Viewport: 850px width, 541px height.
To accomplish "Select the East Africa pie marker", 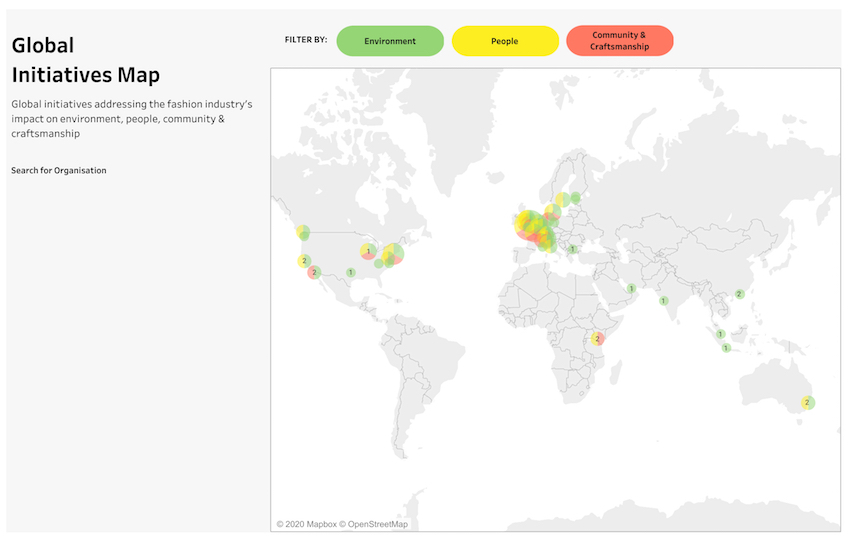I will (x=597, y=339).
